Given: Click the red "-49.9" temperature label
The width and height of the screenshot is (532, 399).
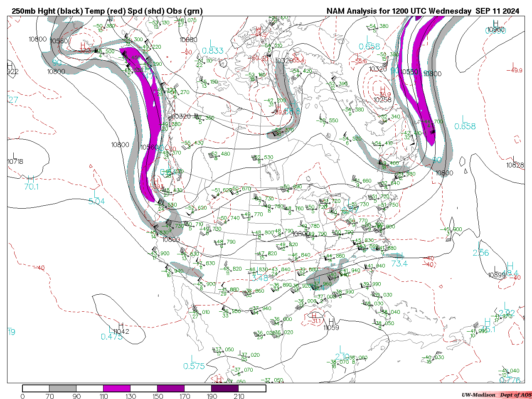Looking at the screenshot, I should point(514,71).
